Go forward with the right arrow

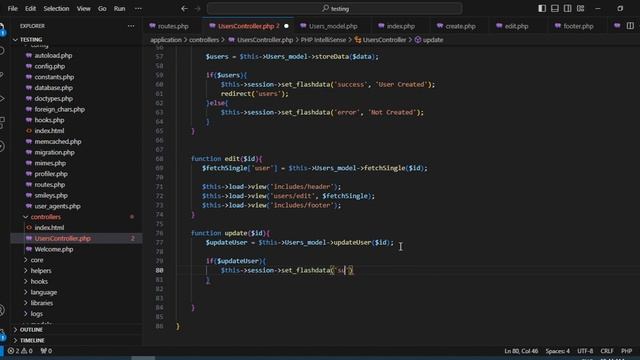coord(198,9)
